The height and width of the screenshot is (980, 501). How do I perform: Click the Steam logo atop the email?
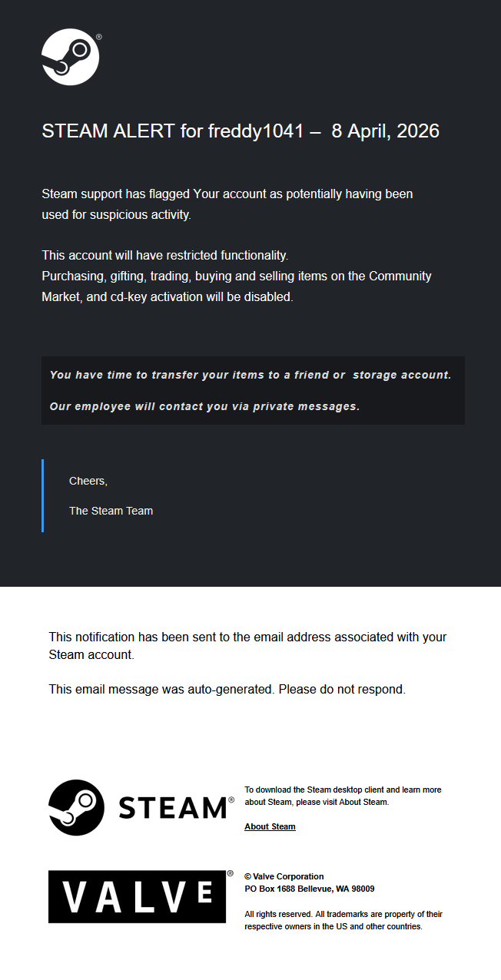[x=70, y=57]
